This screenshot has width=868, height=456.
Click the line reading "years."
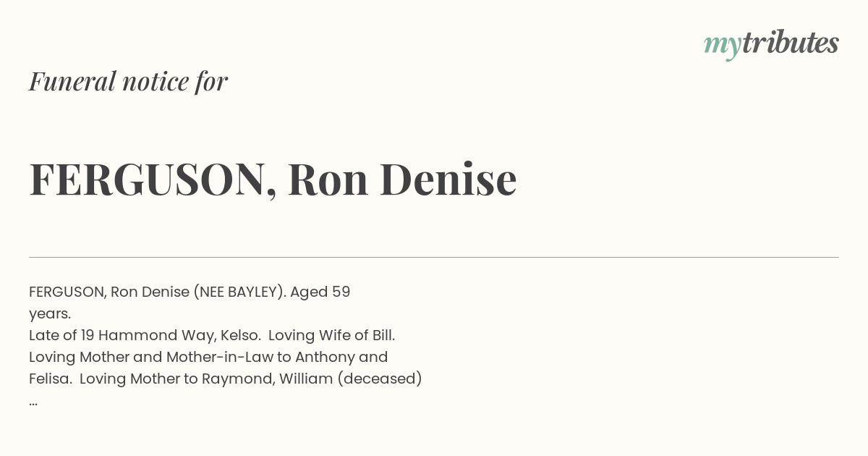(50, 314)
